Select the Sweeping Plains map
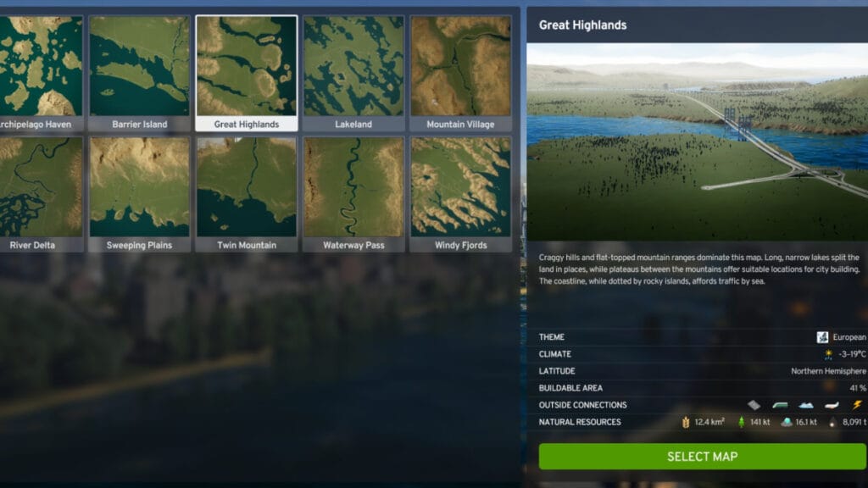868x488 pixels. pos(140,187)
